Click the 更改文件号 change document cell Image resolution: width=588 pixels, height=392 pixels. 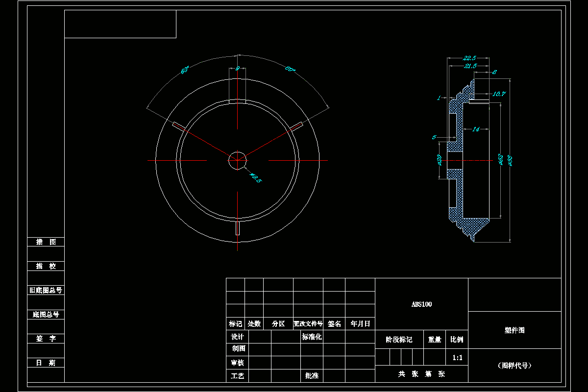pos(308,324)
